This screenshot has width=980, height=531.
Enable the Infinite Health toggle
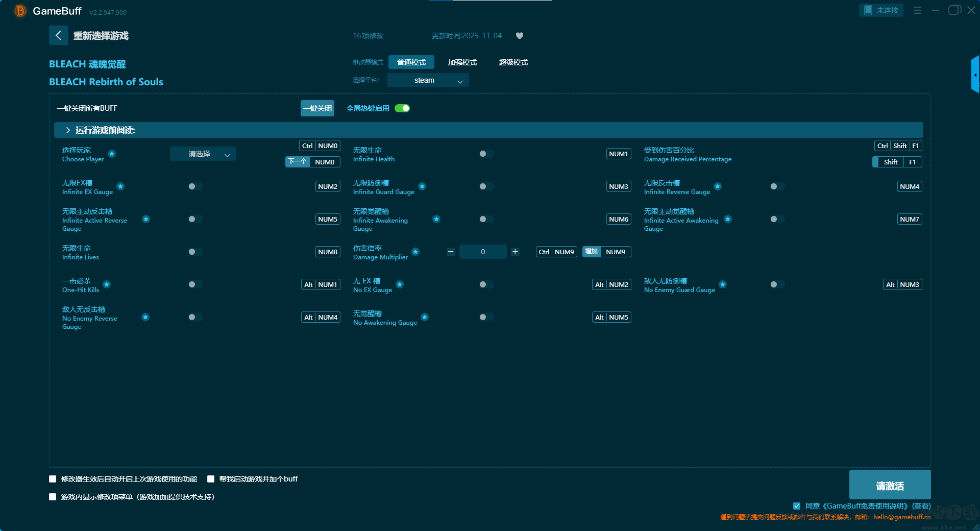(x=486, y=154)
